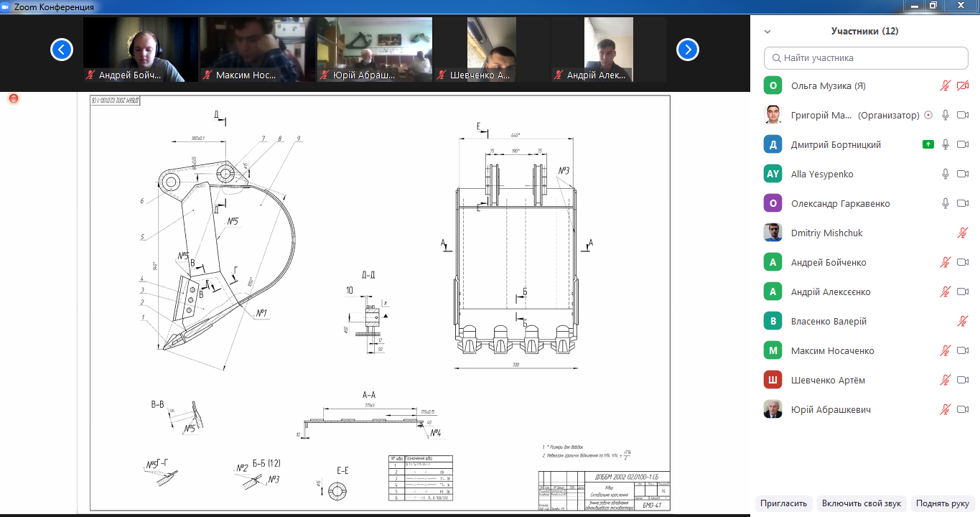The width and height of the screenshot is (980, 517).
Task: Click Шевченко Артём's camera icon
Action: coord(963,380)
